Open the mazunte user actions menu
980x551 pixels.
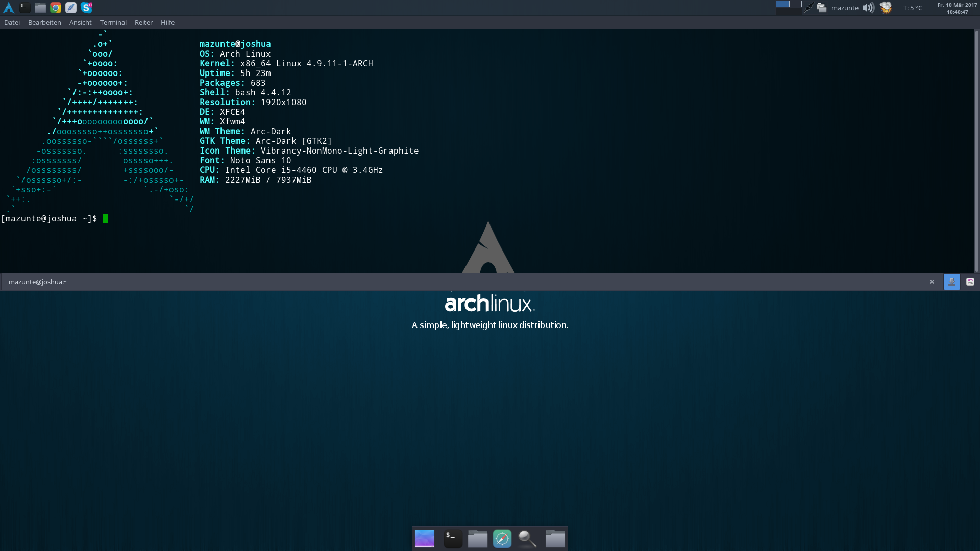pos(844,8)
